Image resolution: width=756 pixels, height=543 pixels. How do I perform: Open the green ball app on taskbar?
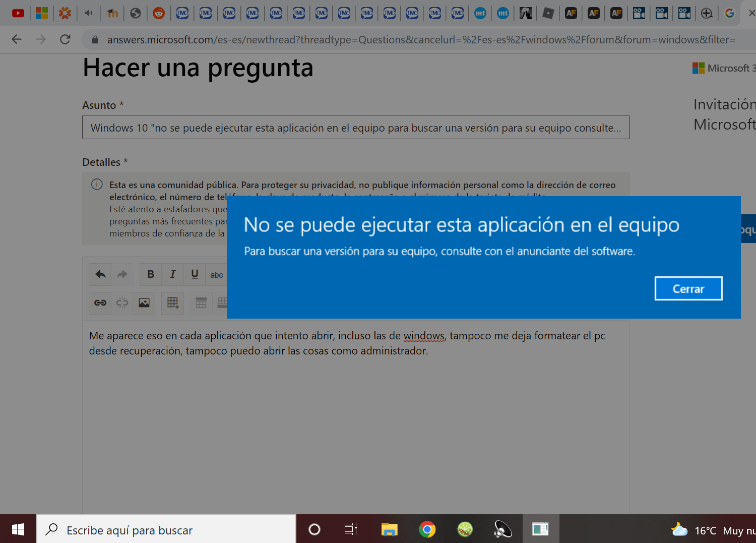point(465,529)
